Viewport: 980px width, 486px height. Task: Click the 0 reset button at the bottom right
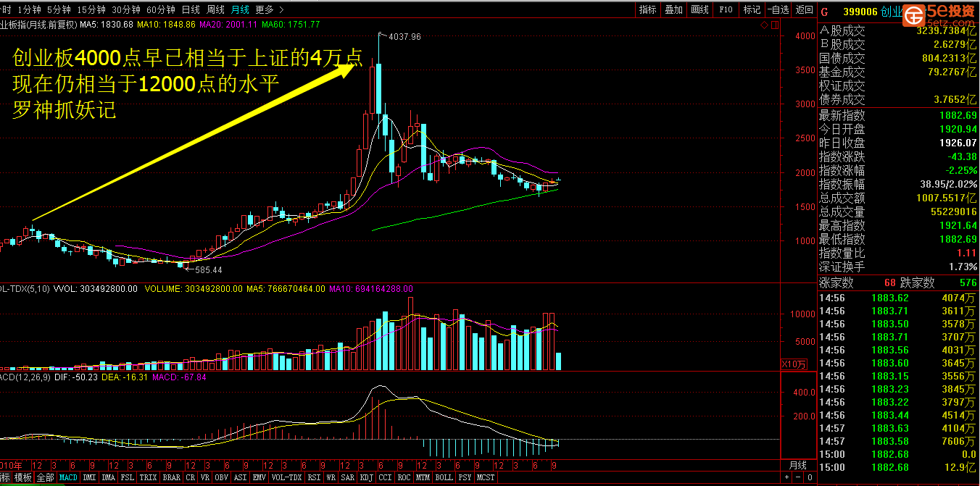pyautogui.click(x=810, y=478)
